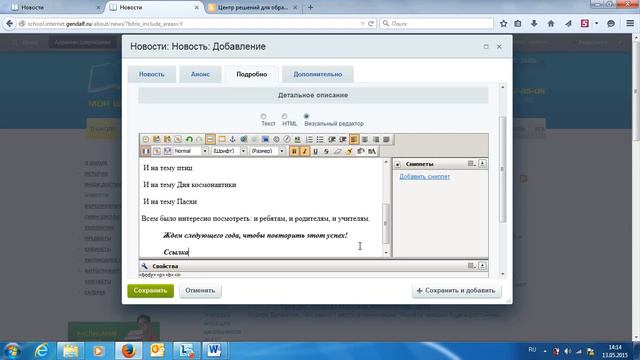Open Firefox downloads arrow icon
The height and width of the screenshot is (360, 640).
pyautogui.click(x=534, y=24)
